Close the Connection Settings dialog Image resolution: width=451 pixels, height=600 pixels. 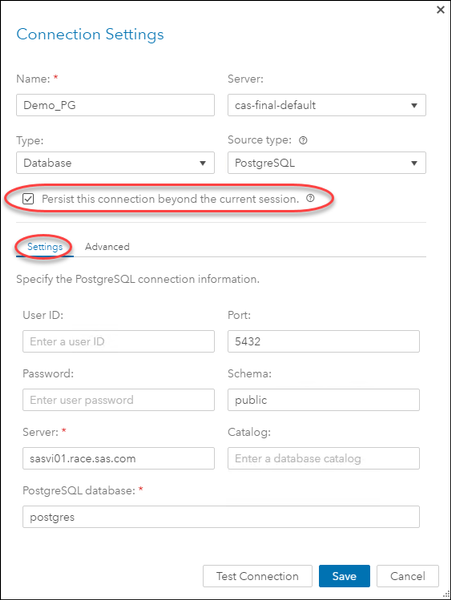point(441,10)
